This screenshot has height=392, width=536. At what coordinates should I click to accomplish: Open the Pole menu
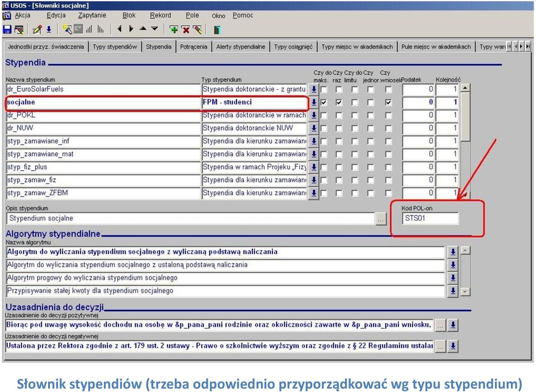coord(192,16)
